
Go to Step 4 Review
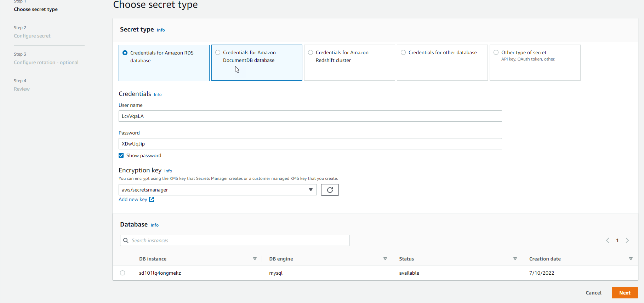(x=22, y=89)
